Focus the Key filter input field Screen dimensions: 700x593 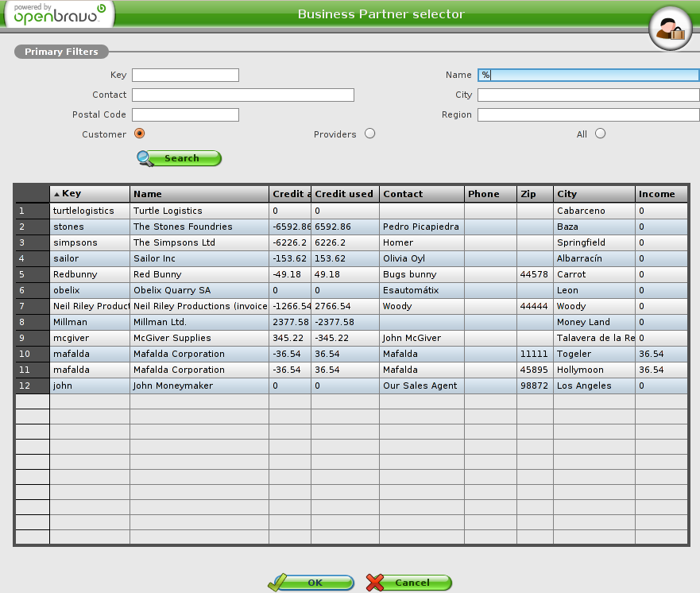point(185,76)
